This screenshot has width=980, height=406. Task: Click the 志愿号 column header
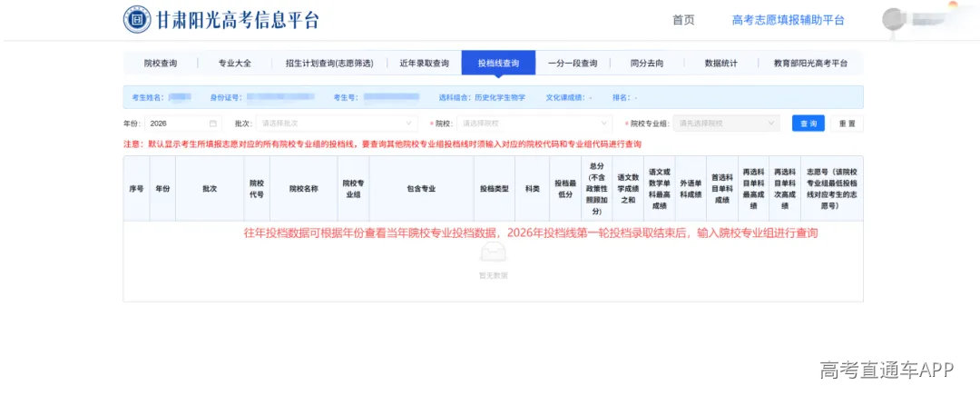[x=831, y=188]
